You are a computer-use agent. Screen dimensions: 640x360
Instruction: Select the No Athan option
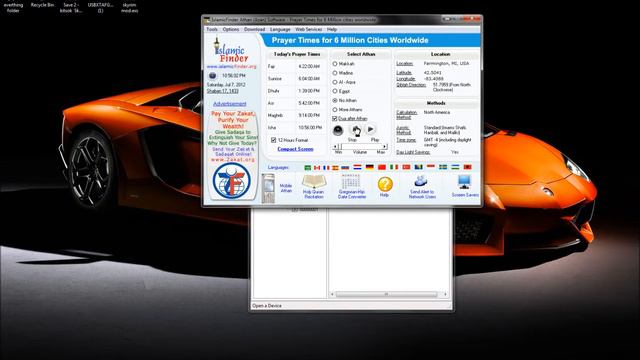335,100
